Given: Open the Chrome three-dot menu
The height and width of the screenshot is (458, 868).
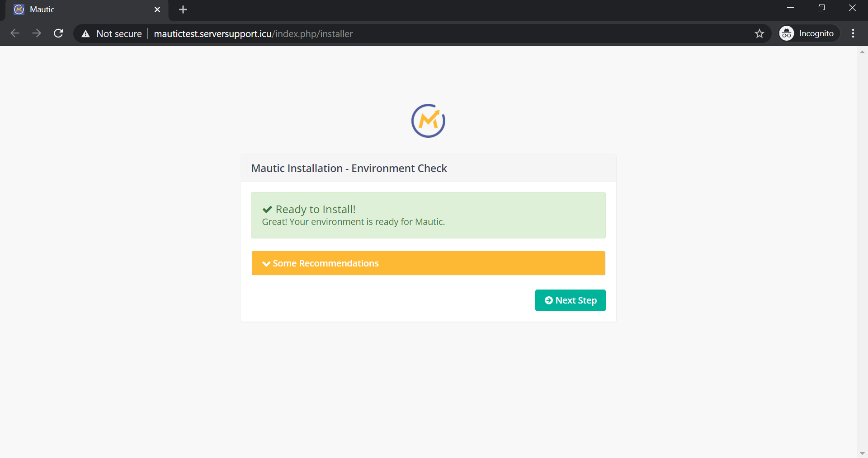Looking at the screenshot, I should 853,33.
